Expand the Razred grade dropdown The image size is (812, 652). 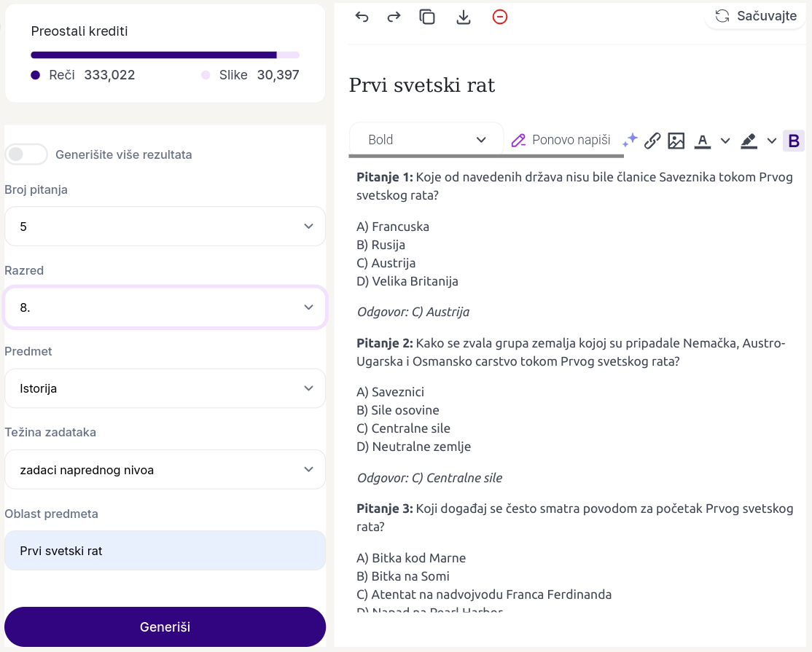[165, 307]
